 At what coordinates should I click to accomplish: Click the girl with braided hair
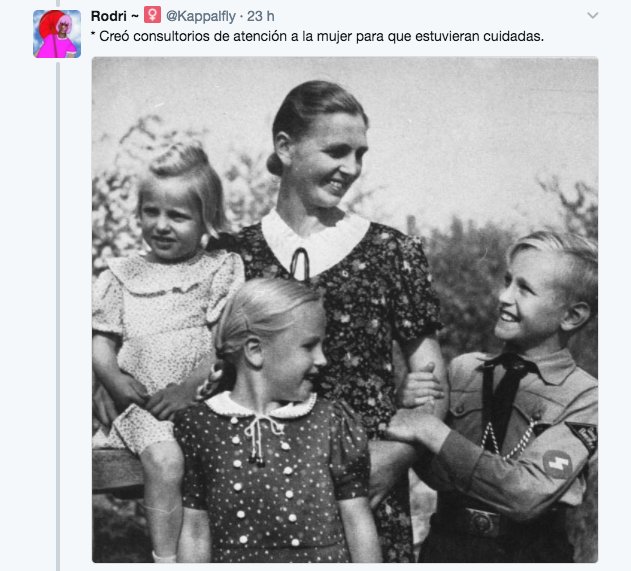(x=270, y=418)
